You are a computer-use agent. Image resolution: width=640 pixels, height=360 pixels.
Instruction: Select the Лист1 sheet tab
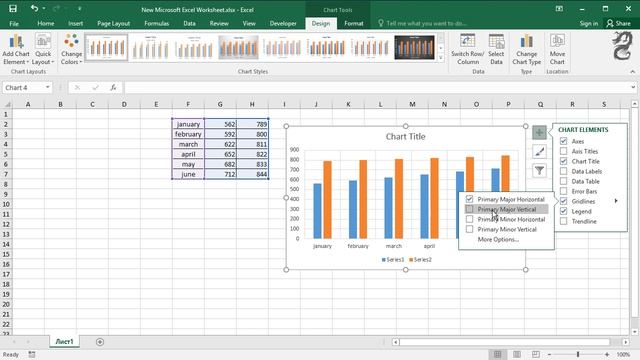tap(64, 342)
